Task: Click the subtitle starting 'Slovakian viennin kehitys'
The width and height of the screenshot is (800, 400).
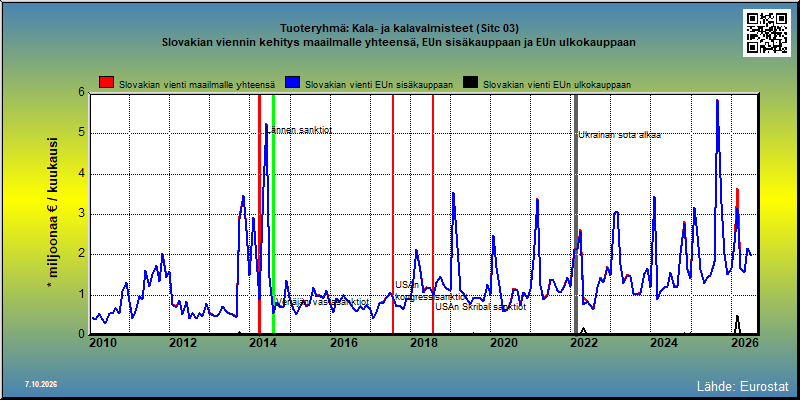Action: 399,42
